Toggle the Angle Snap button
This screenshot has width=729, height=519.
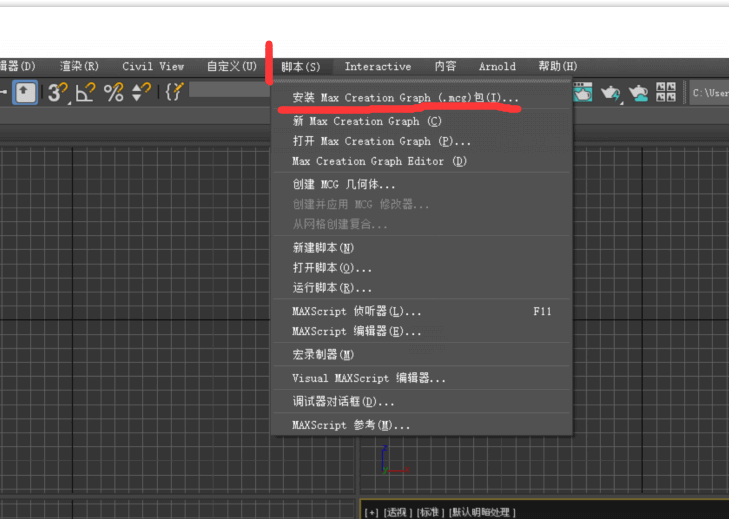pos(85,93)
